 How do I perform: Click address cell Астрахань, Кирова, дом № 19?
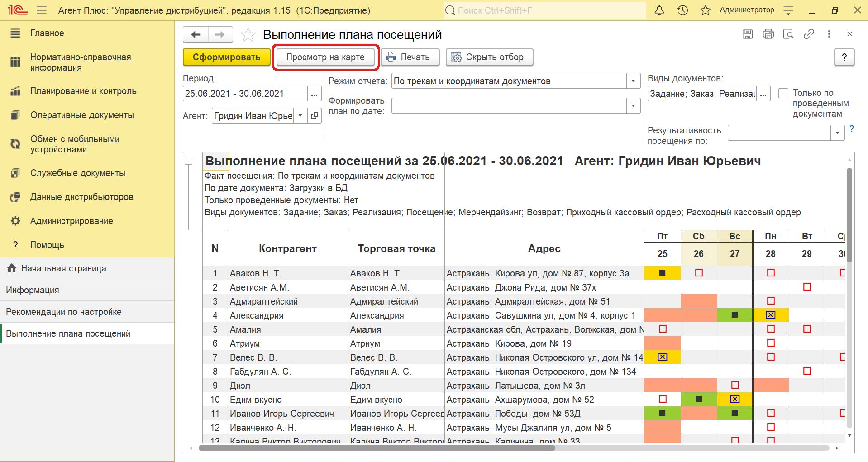544,343
